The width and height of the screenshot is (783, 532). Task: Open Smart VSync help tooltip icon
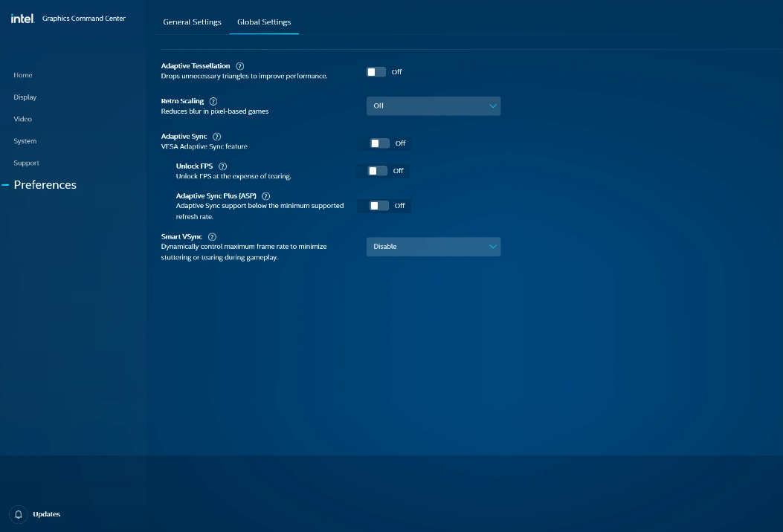(212, 237)
